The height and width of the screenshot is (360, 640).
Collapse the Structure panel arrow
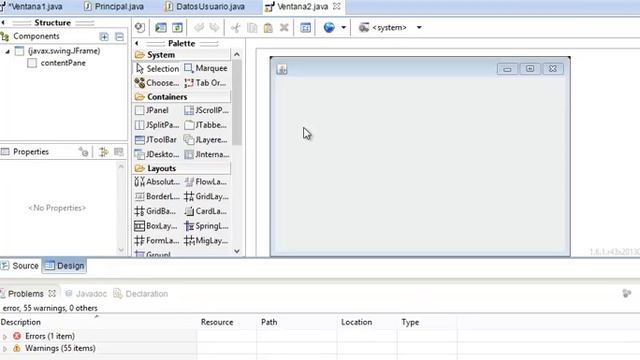3,22
